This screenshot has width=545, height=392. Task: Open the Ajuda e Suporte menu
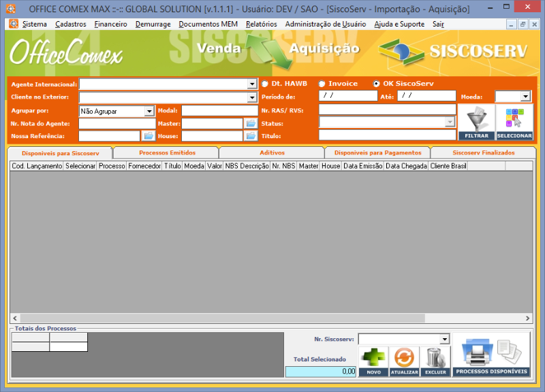pyautogui.click(x=399, y=24)
